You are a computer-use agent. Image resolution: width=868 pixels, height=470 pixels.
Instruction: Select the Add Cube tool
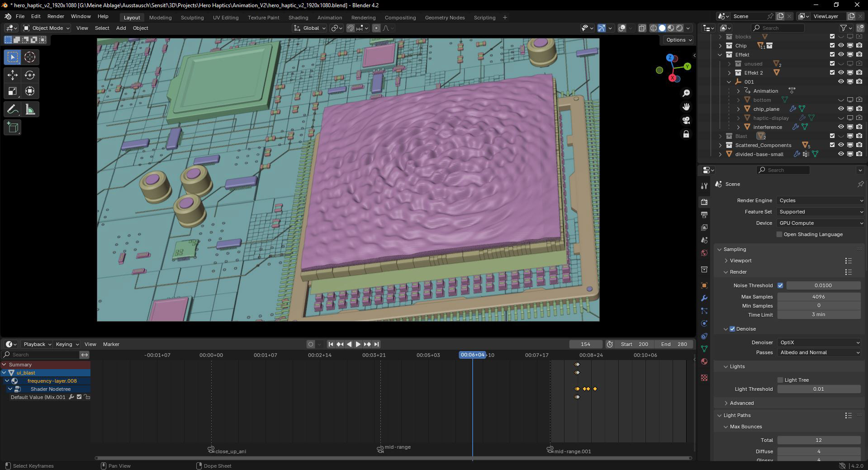(13, 128)
